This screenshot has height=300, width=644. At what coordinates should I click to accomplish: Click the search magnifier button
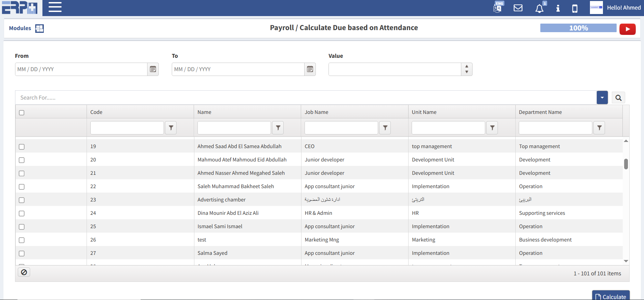click(618, 98)
